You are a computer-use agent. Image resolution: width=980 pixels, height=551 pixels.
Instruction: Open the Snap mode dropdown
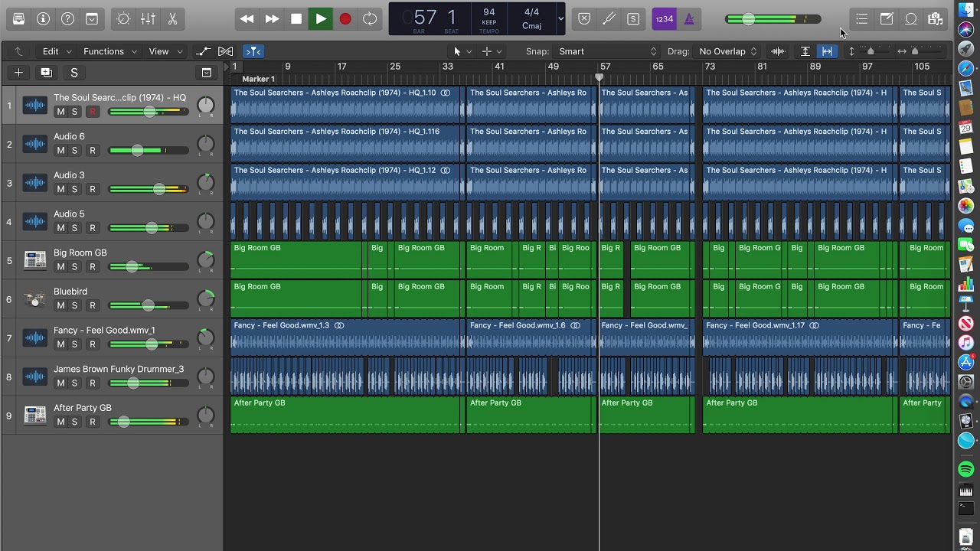[x=608, y=51]
